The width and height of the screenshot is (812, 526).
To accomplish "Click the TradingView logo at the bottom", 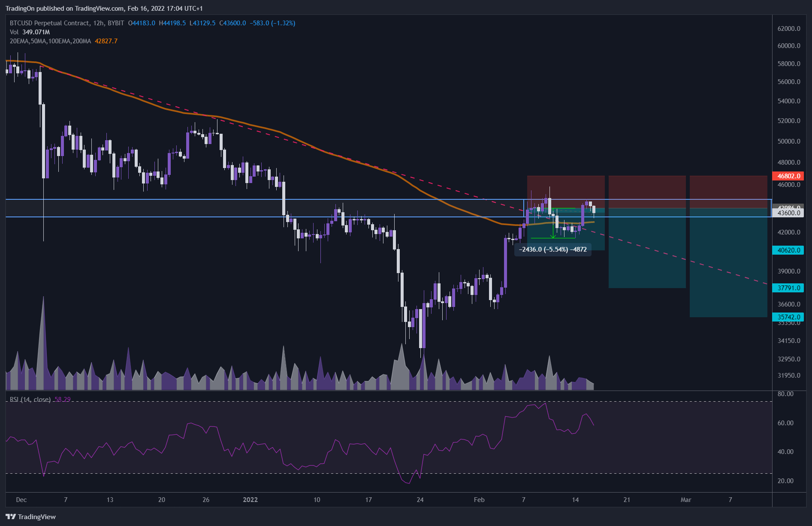I will tap(31, 517).
